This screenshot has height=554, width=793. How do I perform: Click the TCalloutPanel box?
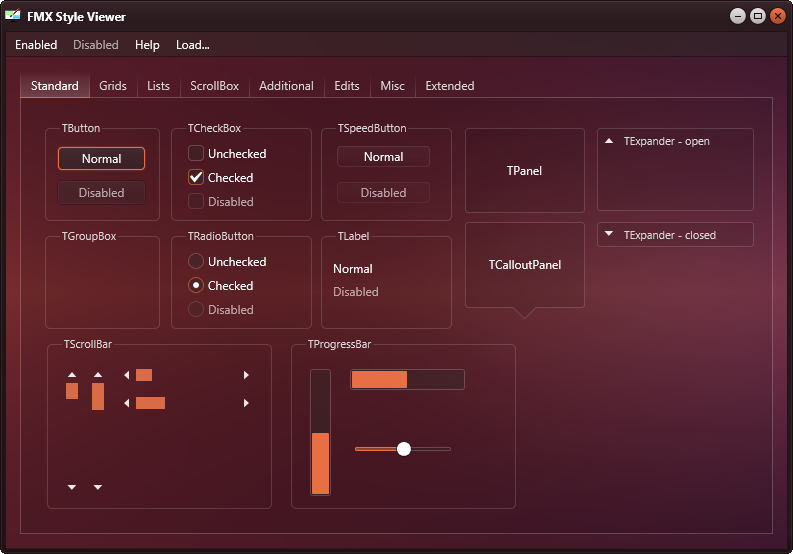click(x=524, y=265)
